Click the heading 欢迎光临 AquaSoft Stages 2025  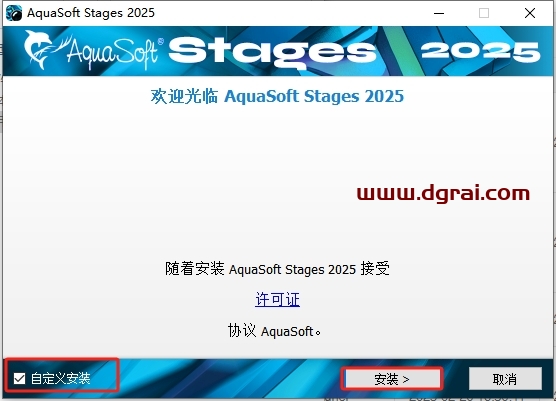pos(277,96)
